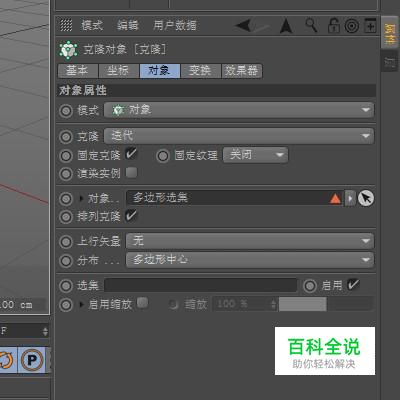Open new attribute manager plus icon

370,25
